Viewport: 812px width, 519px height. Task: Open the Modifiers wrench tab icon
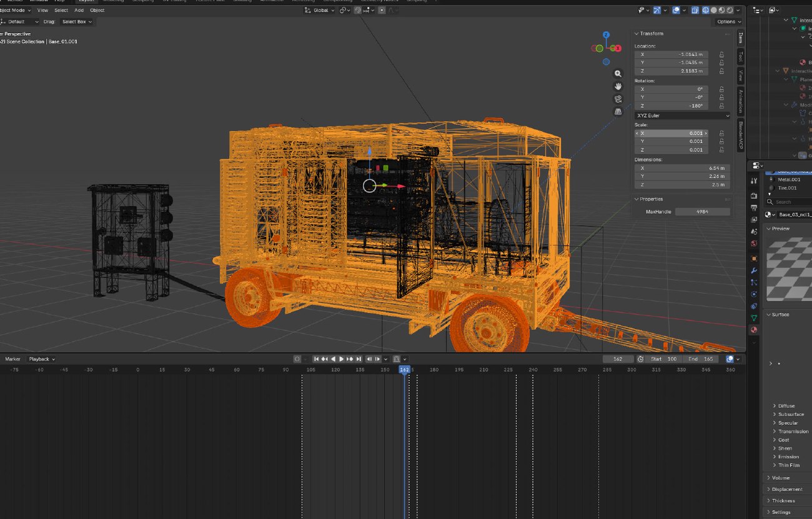pos(754,270)
